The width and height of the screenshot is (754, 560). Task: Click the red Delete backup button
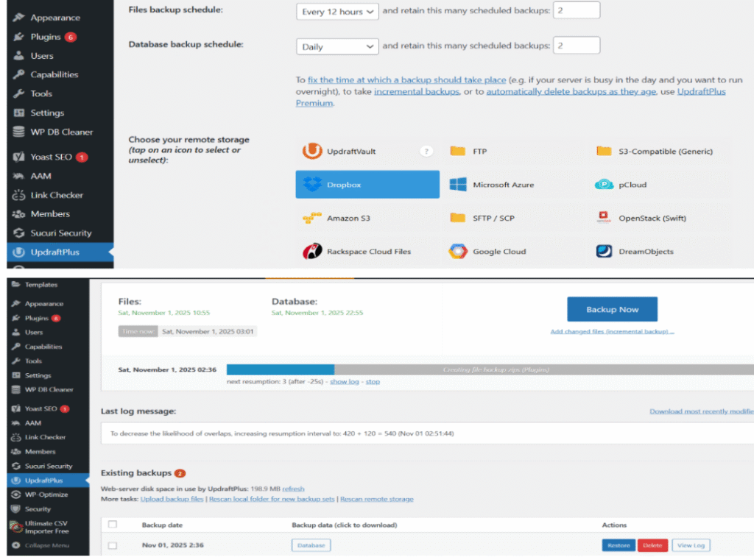coord(651,545)
